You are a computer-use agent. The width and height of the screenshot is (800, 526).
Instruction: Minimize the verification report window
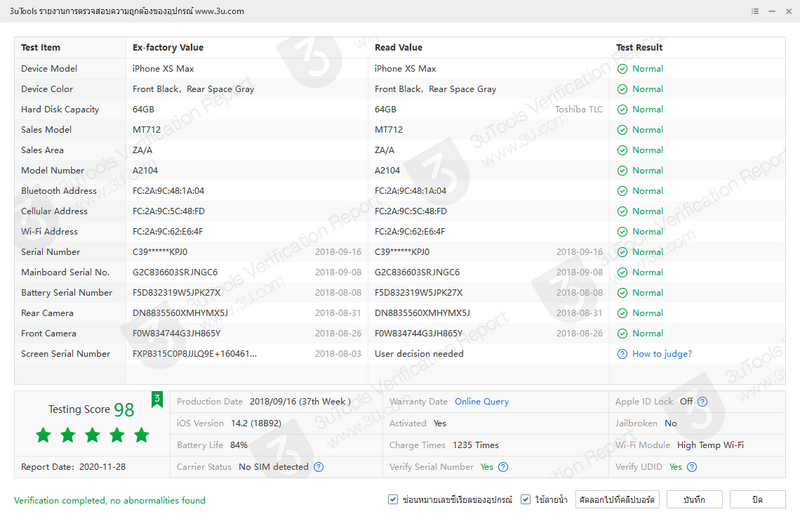coord(772,11)
